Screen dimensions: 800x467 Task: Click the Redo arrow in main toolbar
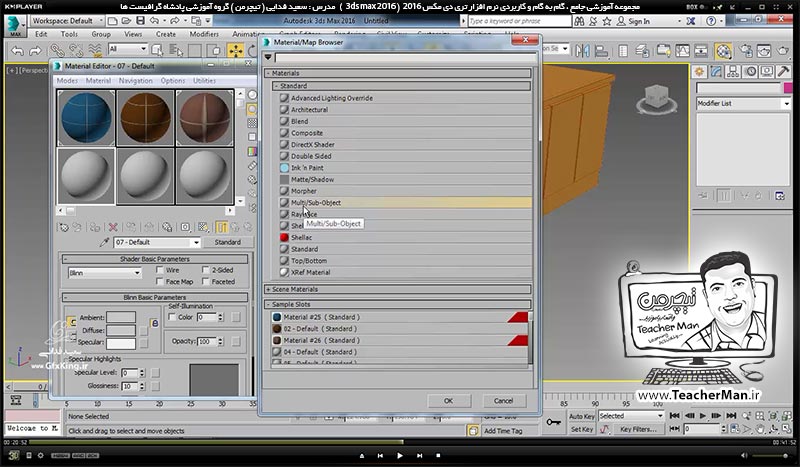click(x=35, y=51)
